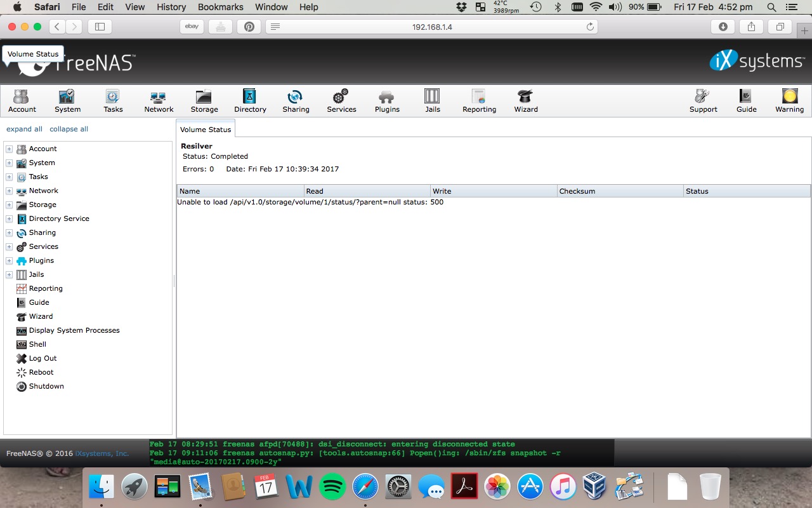Open the Window menu
Image resolution: width=812 pixels, height=508 pixels.
click(271, 7)
